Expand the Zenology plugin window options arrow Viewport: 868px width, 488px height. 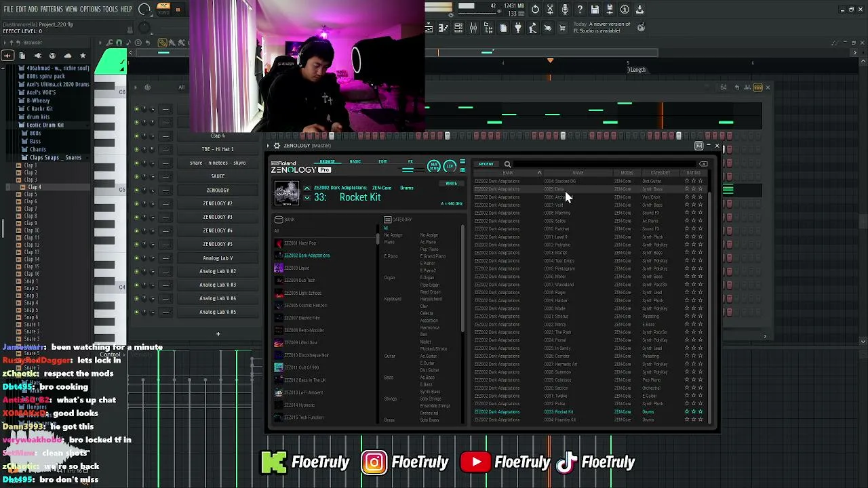click(x=269, y=146)
